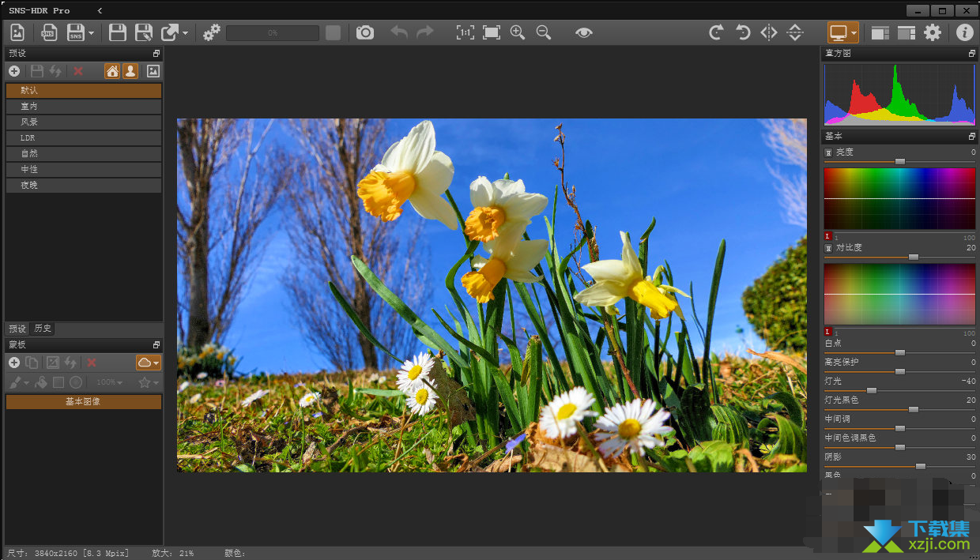Take snapshot with camera icon
The image size is (980, 560).
point(364,32)
